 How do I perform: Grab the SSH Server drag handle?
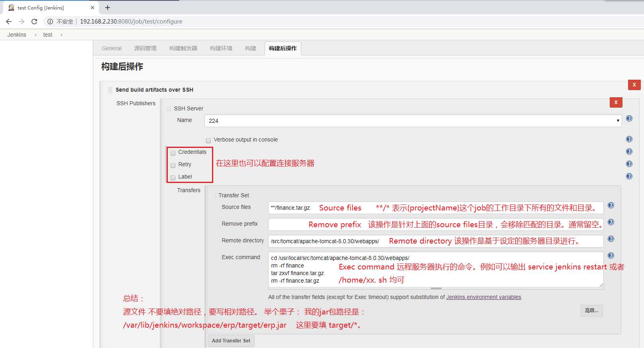coord(169,108)
